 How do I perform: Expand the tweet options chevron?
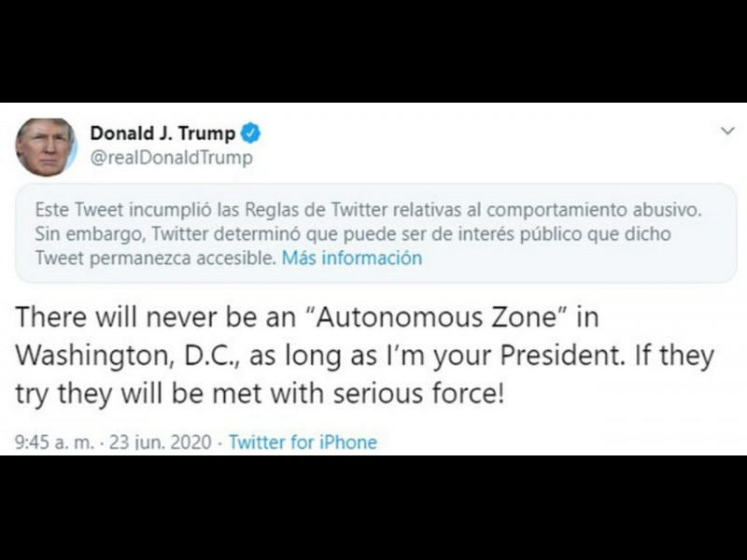click(727, 132)
